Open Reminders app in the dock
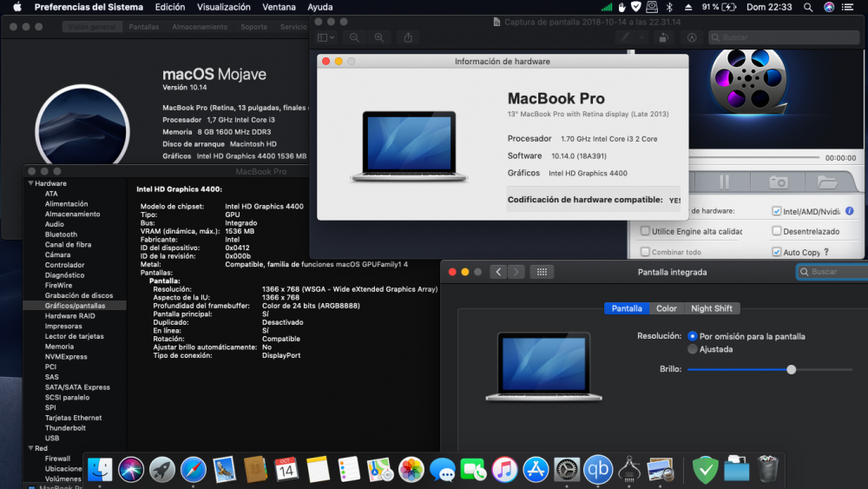This screenshot has width=868, height=489. tap(349, 470)
